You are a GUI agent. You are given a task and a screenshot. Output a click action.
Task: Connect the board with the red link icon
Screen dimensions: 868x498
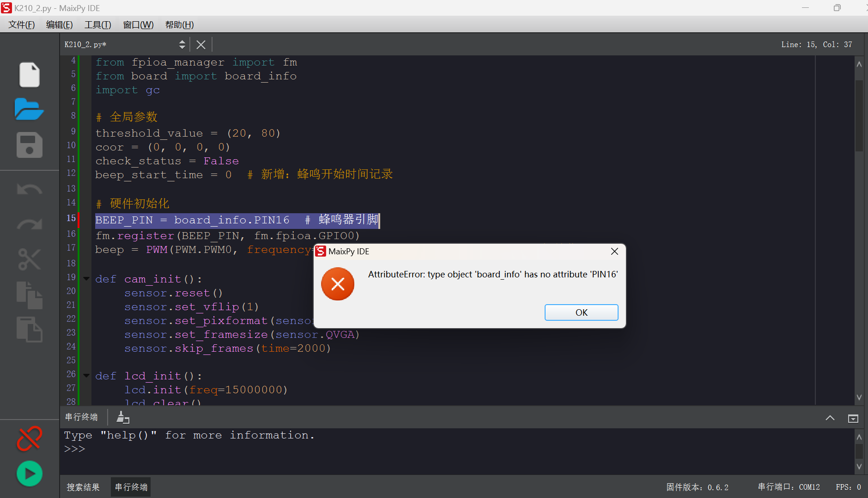[x=30, y=438]
